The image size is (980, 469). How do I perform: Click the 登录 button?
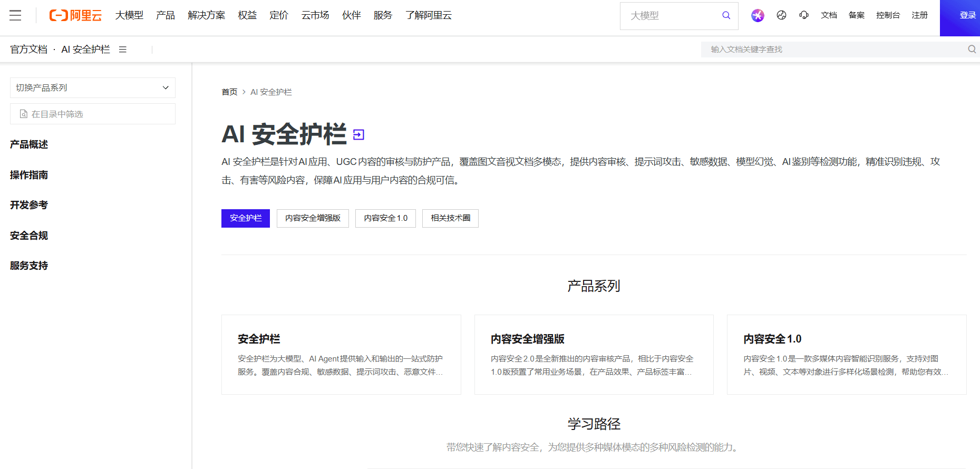960,18
